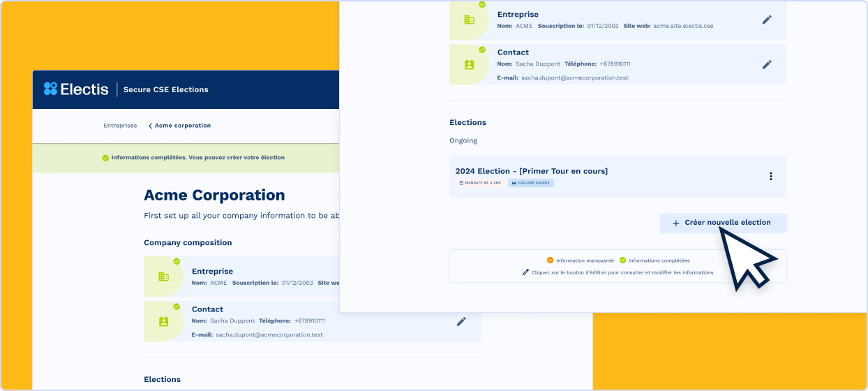Click green check in Informations complétées banner
The image size is (868, 391).
pyautogui.click(x=105, y=158)
